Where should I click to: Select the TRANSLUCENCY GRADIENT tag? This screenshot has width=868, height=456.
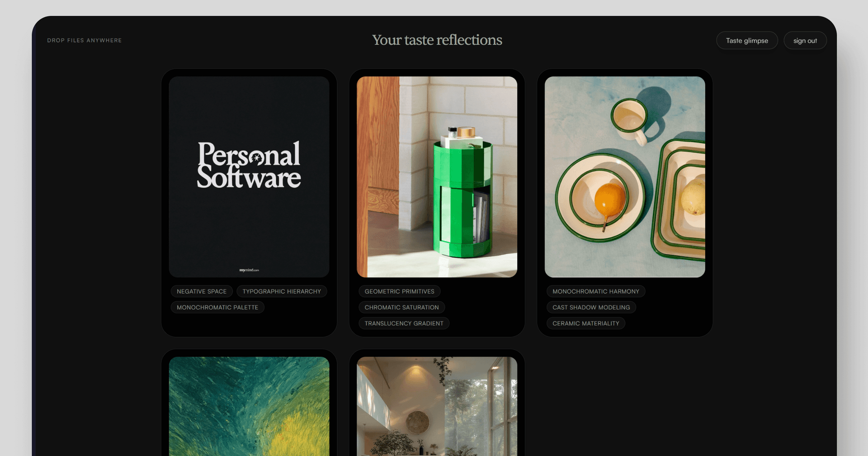click(404, 323)
